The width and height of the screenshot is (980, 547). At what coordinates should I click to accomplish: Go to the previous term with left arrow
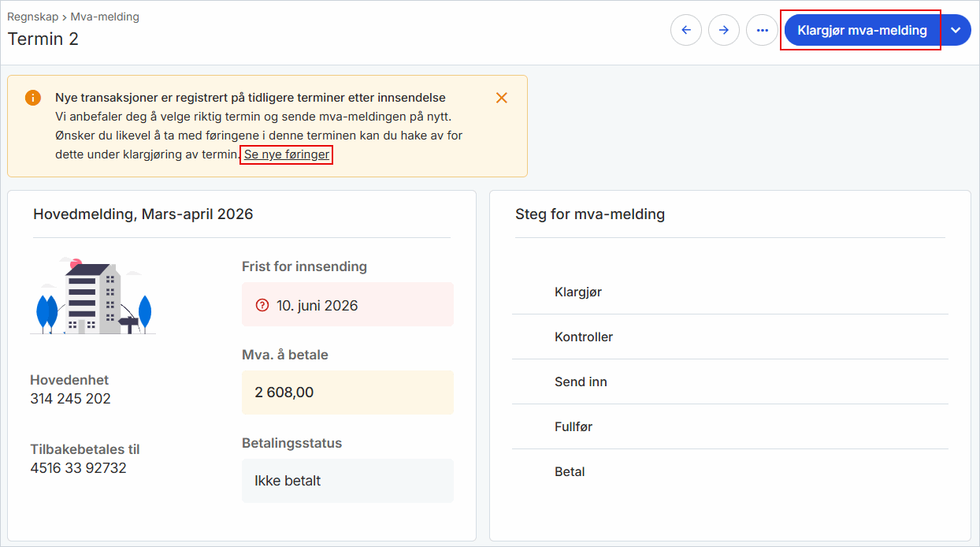[x=686, y=30]
